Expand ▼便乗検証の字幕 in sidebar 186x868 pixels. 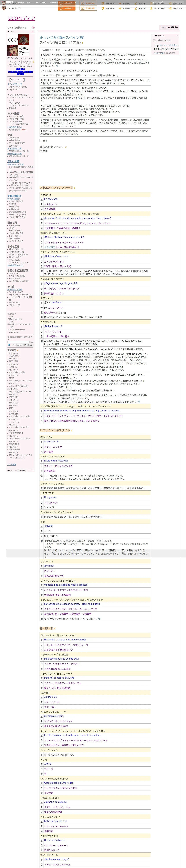coord(14,154)
